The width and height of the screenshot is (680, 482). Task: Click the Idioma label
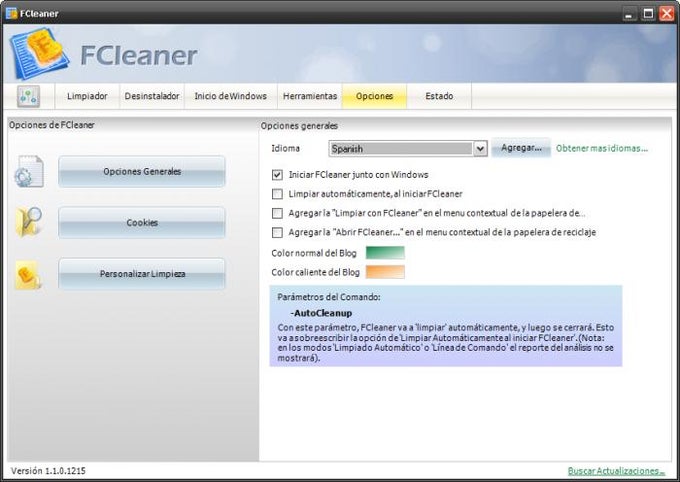[x=285, y=148]
